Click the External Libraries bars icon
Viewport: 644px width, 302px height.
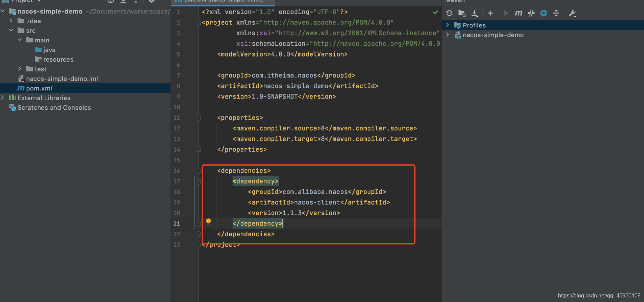(x=12, y=98)
